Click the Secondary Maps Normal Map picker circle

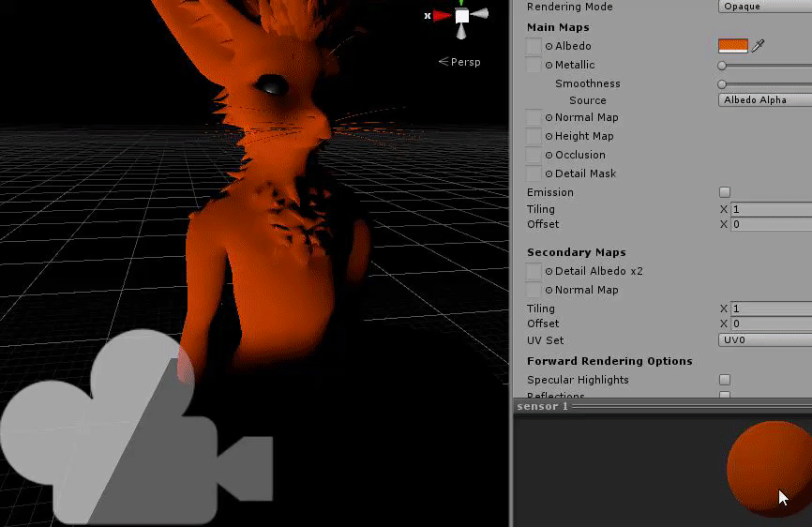[549, 290]
